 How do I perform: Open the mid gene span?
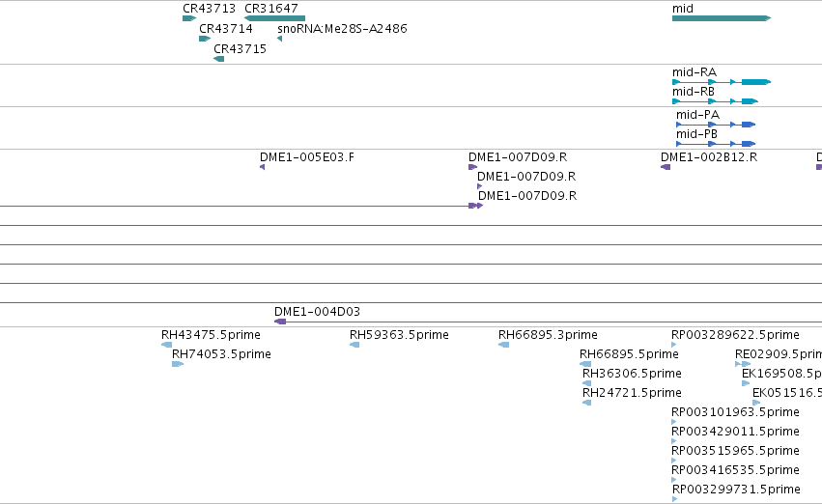(x=722, y=18)
